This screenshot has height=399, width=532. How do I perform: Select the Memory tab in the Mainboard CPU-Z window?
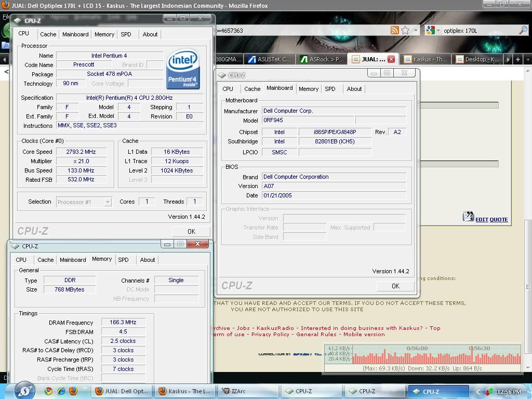point(309,89)
